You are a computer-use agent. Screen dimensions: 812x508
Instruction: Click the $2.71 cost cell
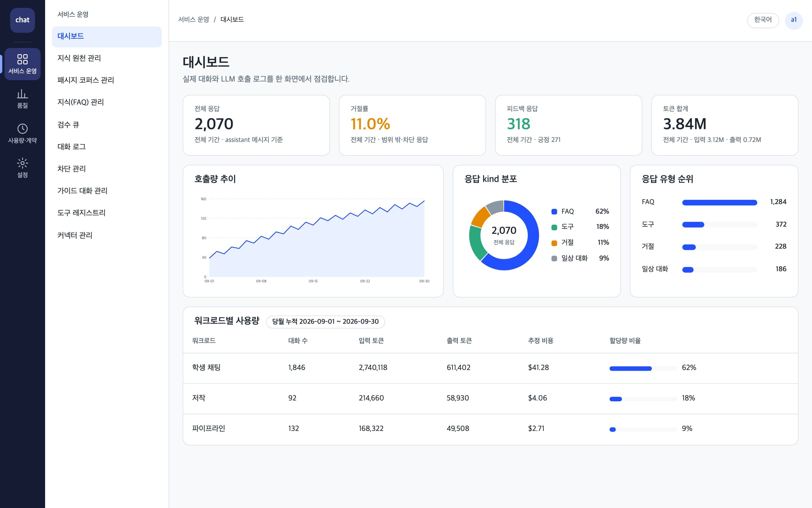click(536, 429)
